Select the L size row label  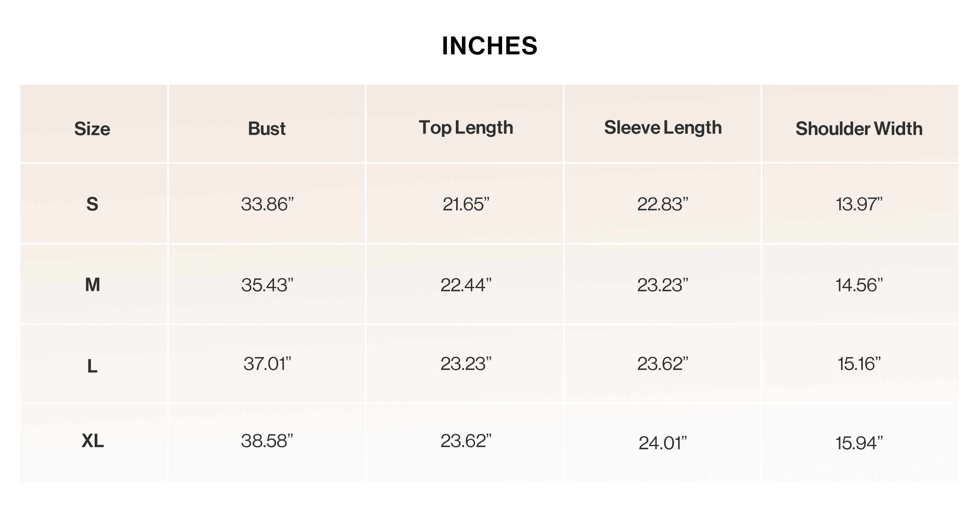92,366
